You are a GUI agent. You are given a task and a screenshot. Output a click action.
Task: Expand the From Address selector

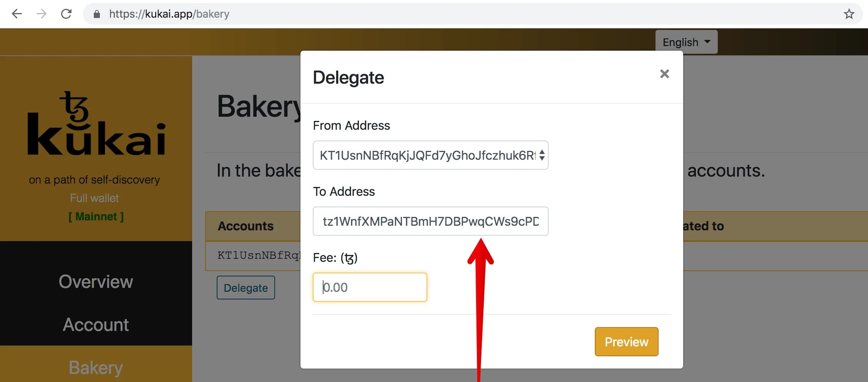coord(430,155)
